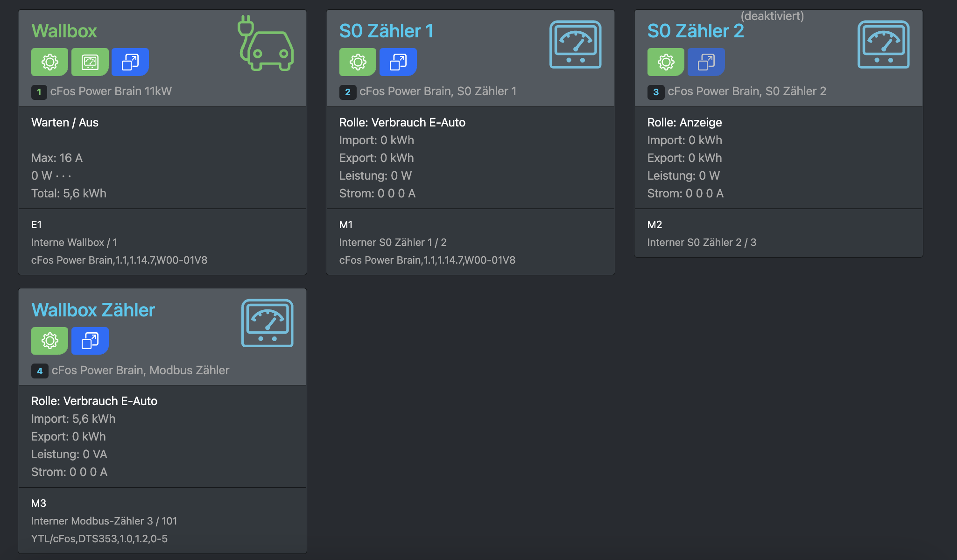This screenshot has width=957, height=560.
Task: Click the 'Warten / Aus' status text
Action: coord(65,122)
